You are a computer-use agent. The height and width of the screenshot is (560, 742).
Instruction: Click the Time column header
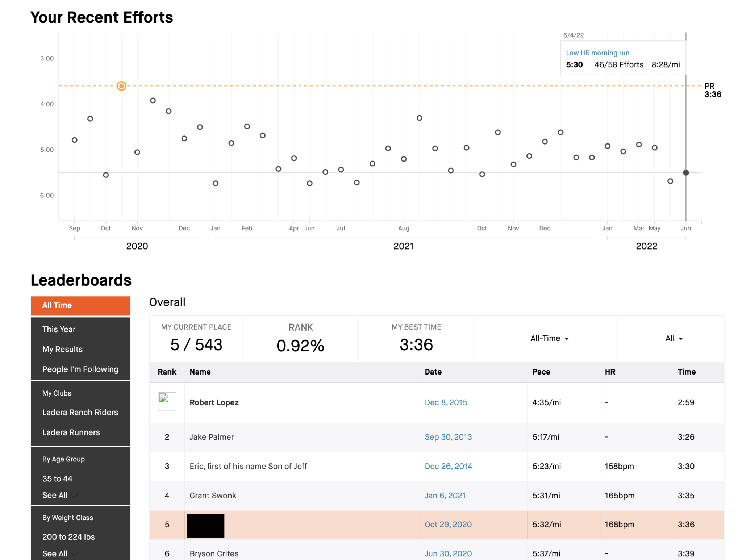(686, 372)
